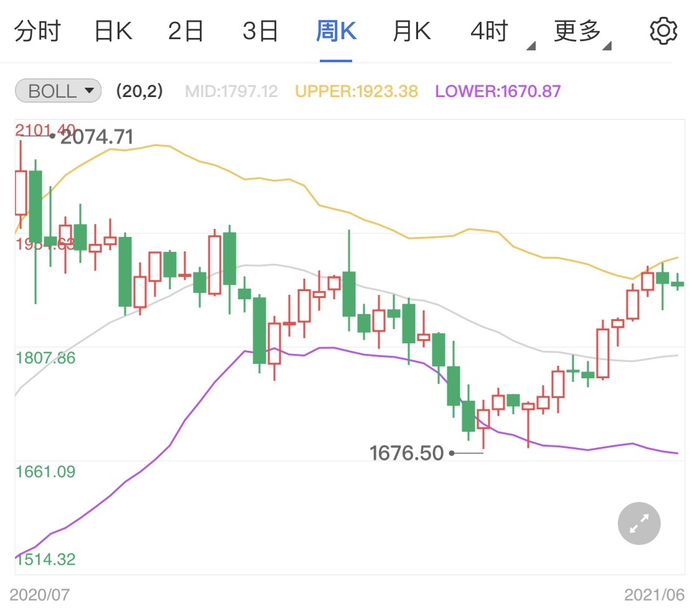Screen dimensions: 700x609
Task: Click the MID:1797.12 indicator value
Action: click(232, 91)
